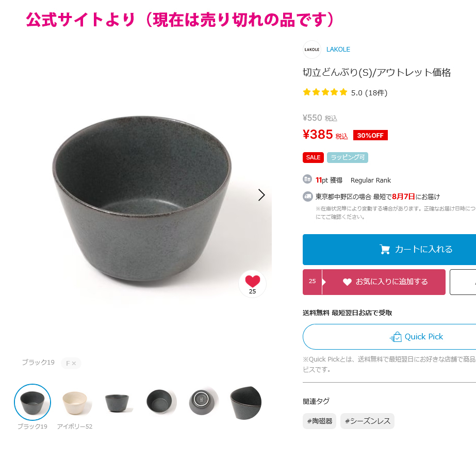476x476 pixels.
Task: Open the #陶磁器 tag
Action: coord(319,421)
